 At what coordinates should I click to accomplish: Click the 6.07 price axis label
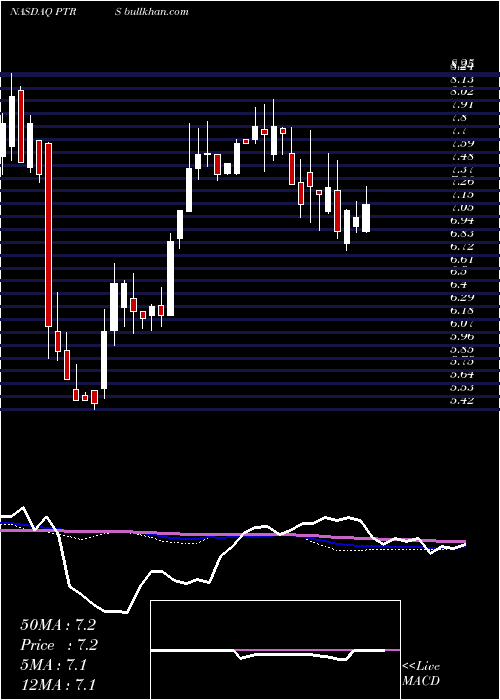pos(462,324)
